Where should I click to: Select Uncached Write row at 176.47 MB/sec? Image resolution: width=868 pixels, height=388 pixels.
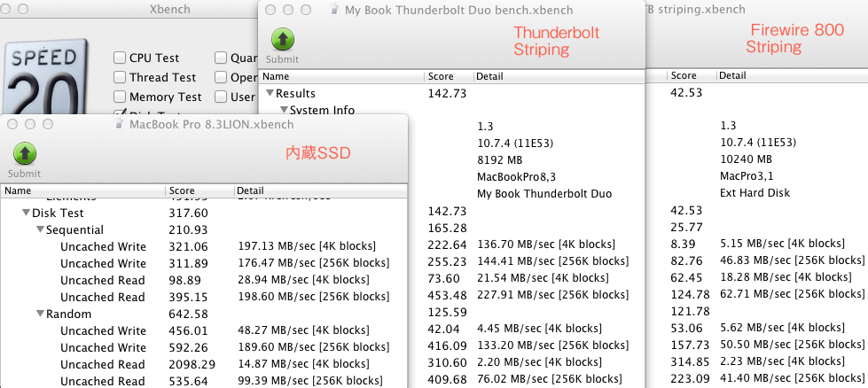[204, 263]
